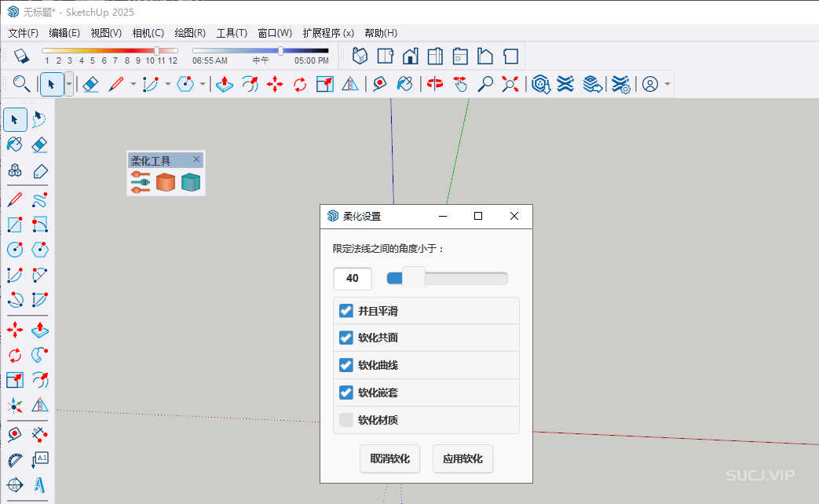
Task: Toggle the 软化共面 checkbox
Action: tap(346, 338)
